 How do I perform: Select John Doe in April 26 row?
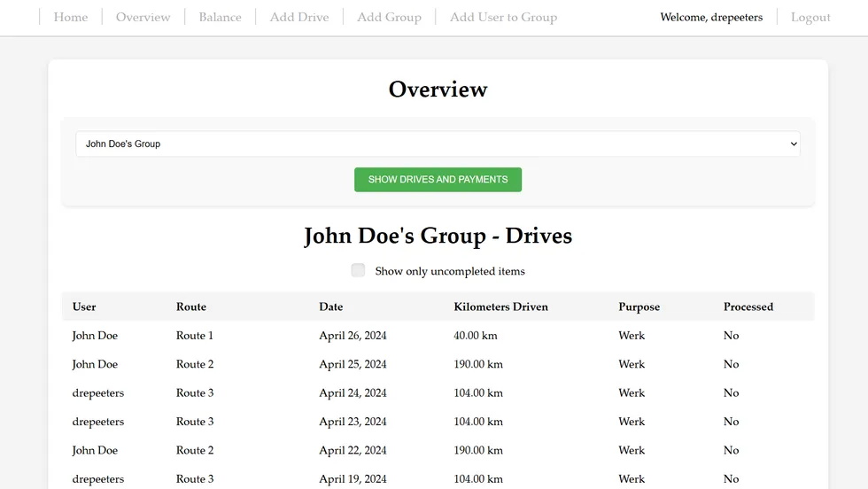[95, 336]
